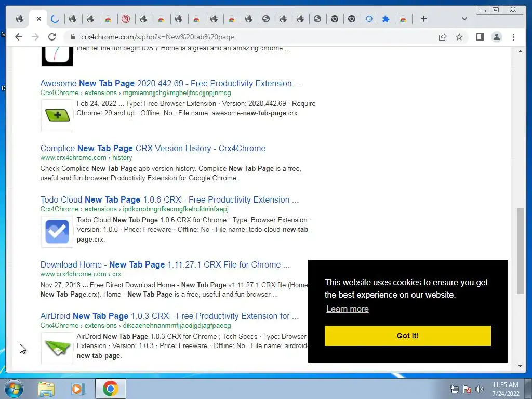Click Todo Cloud checkmark thumbnail

pos(57,232)
